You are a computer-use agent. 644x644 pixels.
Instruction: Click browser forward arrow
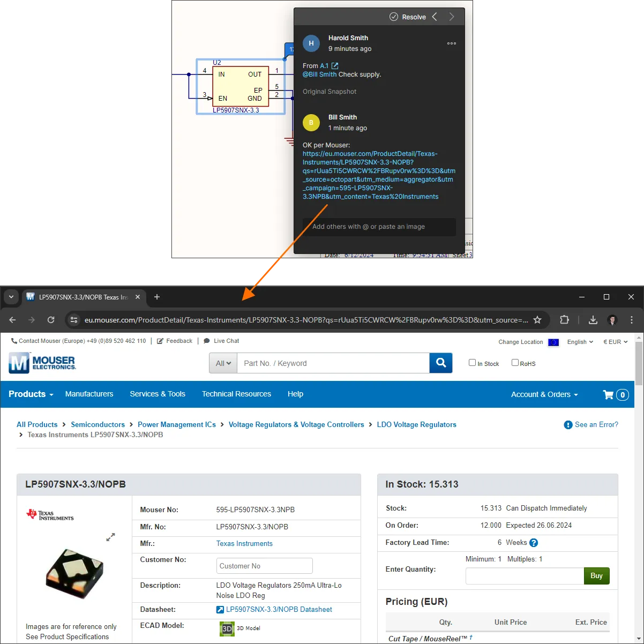pyautogui.click(x=32, y=320)
